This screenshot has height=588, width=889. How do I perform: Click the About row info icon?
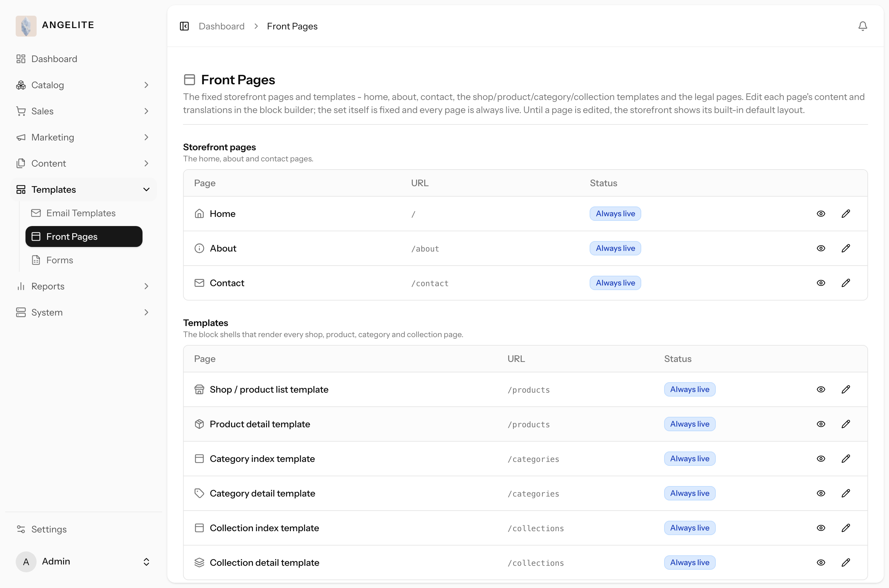[x=199, y=248]
